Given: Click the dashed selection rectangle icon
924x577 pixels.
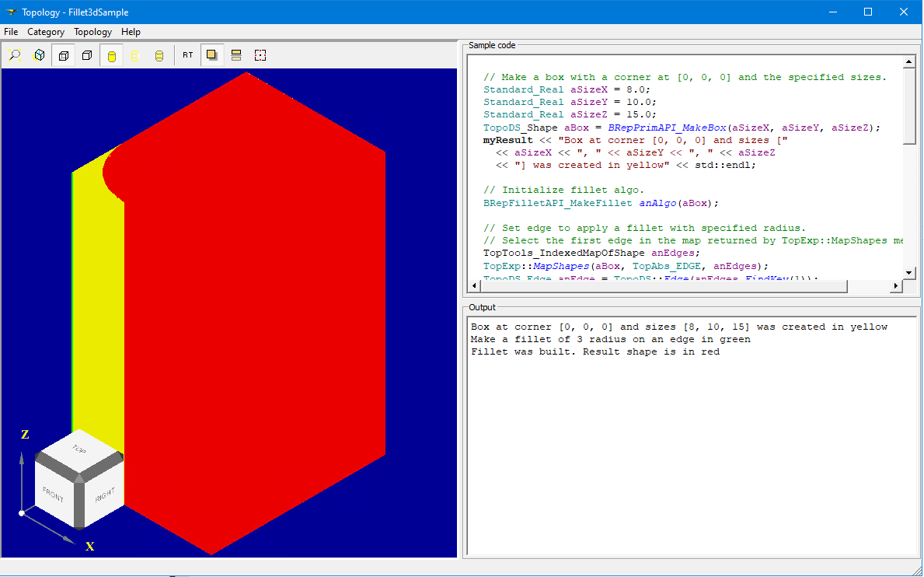Looking at the screenshot, I should (x=260, y=55).
